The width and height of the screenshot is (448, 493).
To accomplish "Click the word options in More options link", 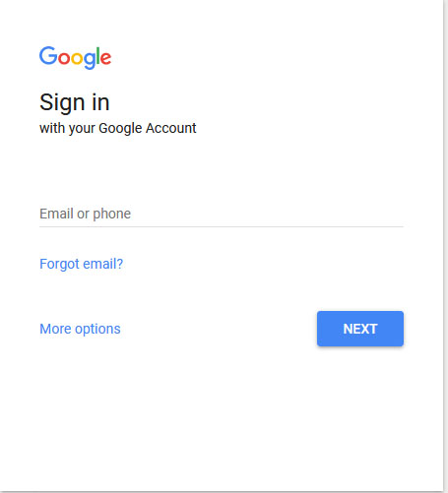I will (x=97, y=330).
